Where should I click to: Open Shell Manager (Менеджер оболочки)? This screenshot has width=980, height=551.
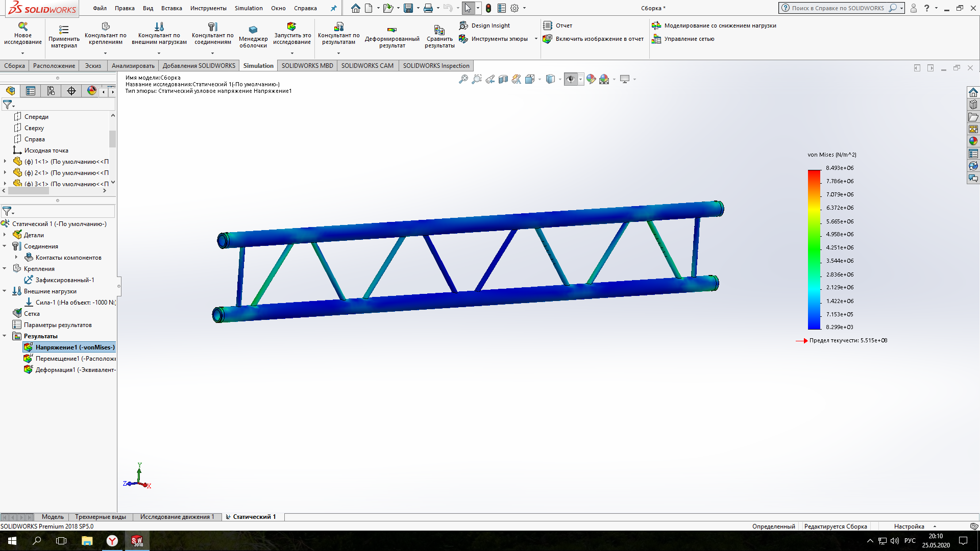[253, 30]
